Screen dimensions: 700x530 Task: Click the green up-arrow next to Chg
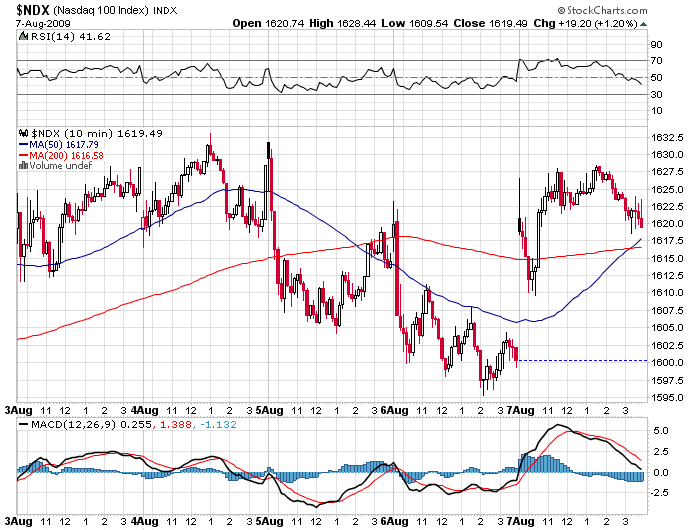[x=643, y=24]
